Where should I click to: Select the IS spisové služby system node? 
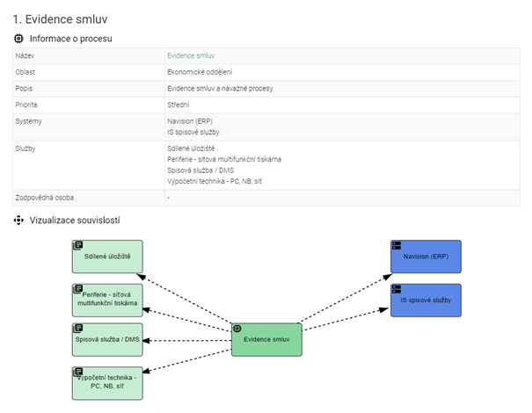tap(426, 301)
